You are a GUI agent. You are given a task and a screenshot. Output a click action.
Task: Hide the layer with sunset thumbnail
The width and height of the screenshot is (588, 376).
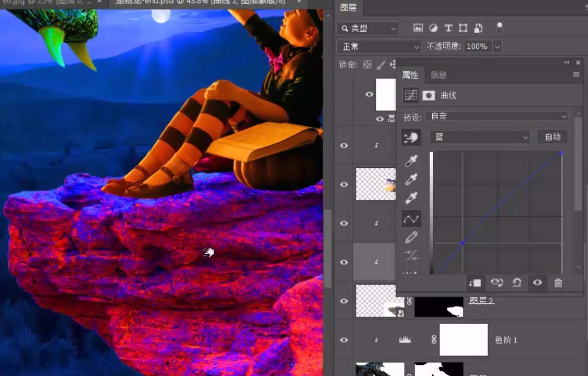click(344, 184)
